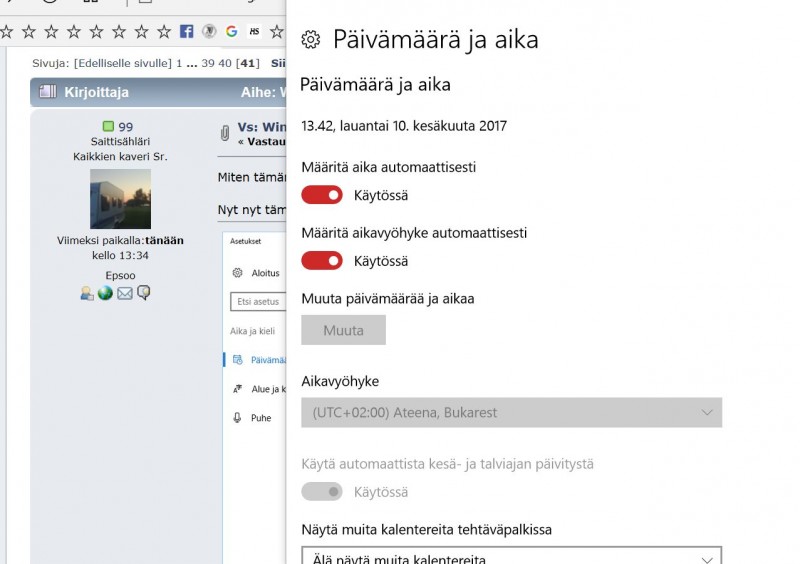Go to forum page 39
The height and width of the screenshot is (564, 800).
coord(208,63)
